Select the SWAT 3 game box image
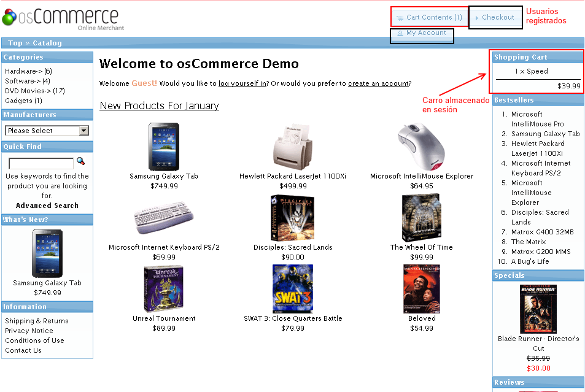 293,289
